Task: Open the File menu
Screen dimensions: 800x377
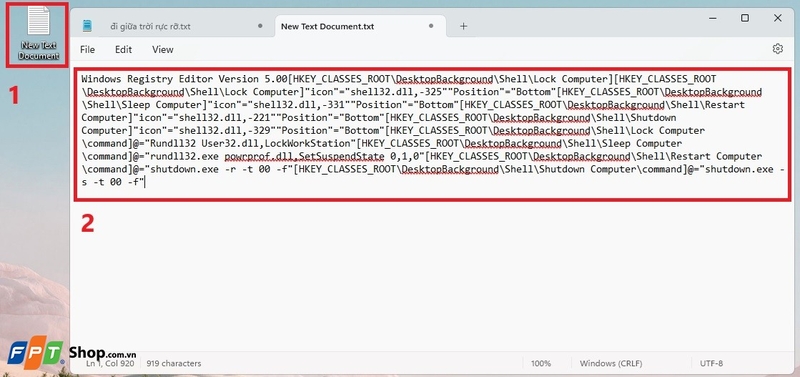Action: pos(87,49)
